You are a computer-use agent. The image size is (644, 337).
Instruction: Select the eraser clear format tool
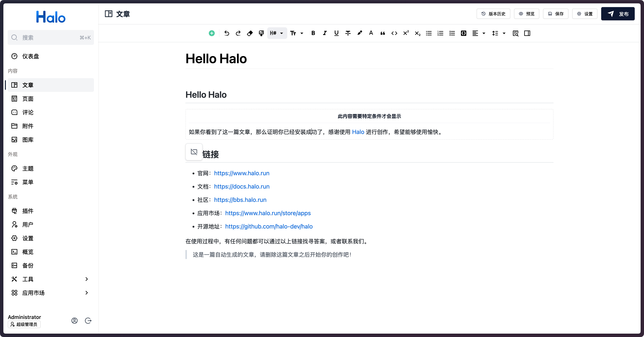250,33
